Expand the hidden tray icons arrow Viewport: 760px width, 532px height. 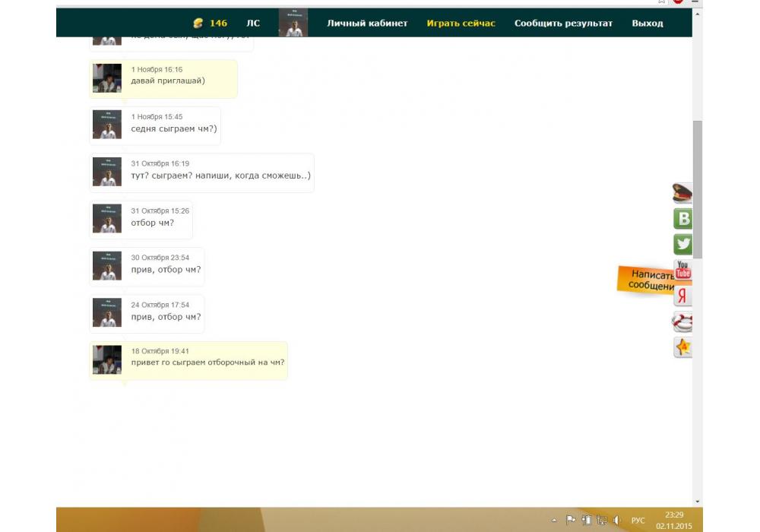554,521
